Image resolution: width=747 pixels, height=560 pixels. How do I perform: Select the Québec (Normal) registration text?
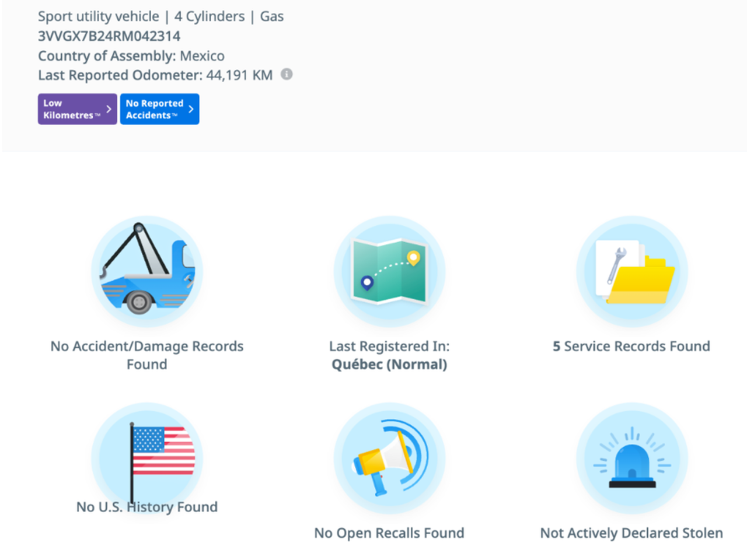coord(389,365)
